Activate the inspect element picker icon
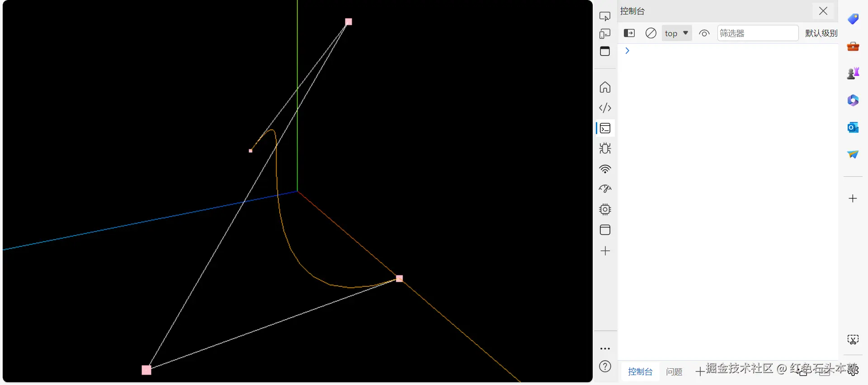The width and height of the screenshot is (868, 385). (x=605, y=16)
